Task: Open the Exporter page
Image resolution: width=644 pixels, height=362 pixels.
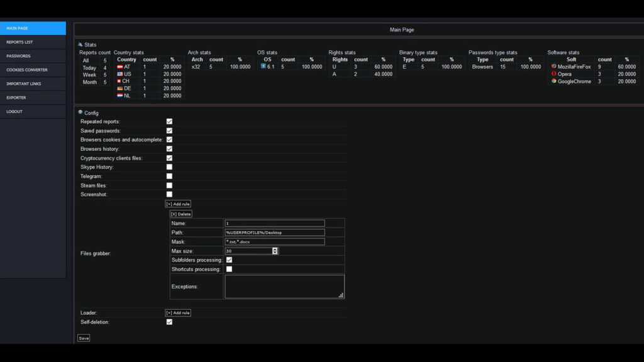Action: [x=33, y=97]
